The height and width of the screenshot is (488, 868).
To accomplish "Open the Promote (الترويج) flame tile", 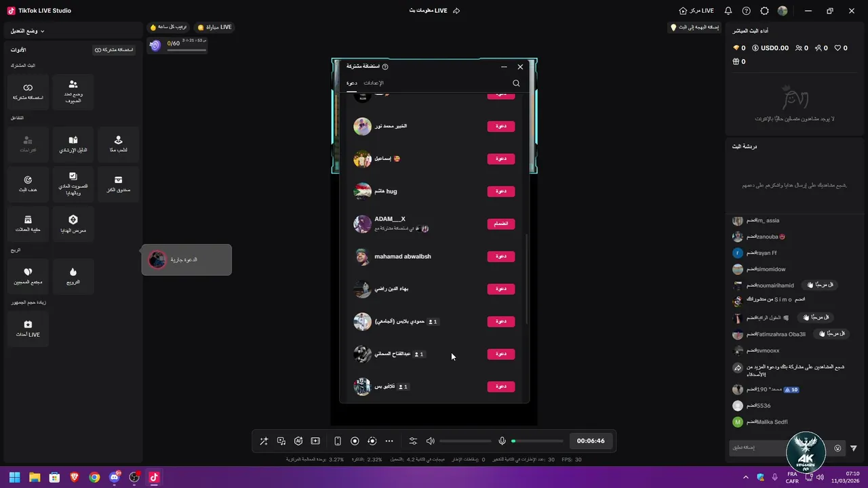I will [73, 276].
